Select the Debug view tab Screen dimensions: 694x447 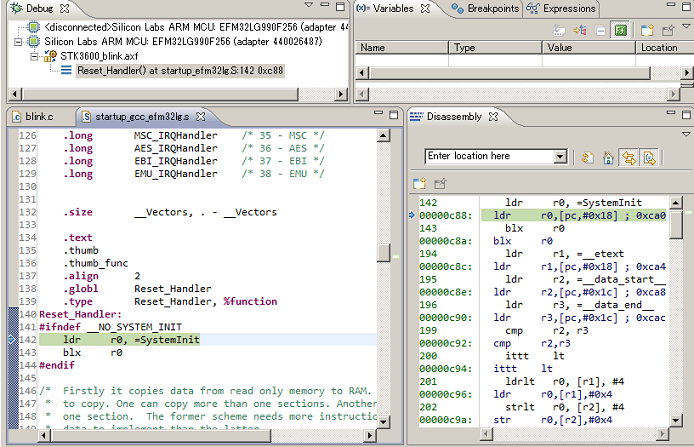39,8
